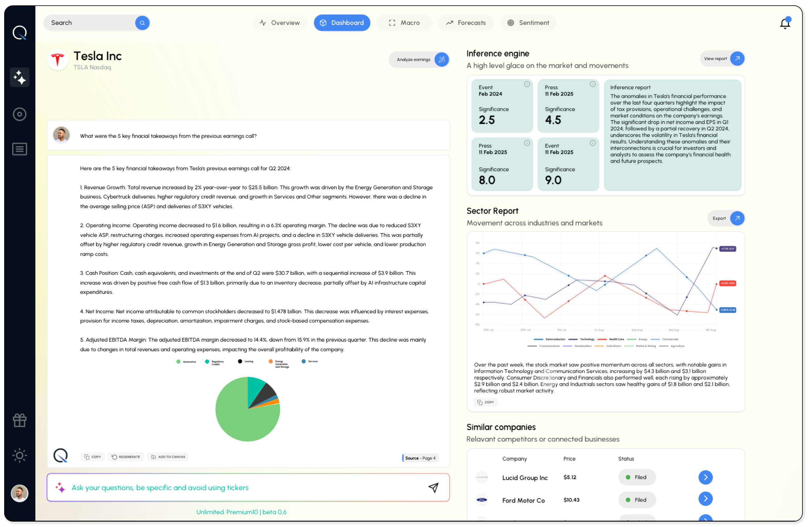812x527 pixels.
Task: Click the Regulatory Credits legend dot
Action: pyautogui.click(x=207, y=362)
